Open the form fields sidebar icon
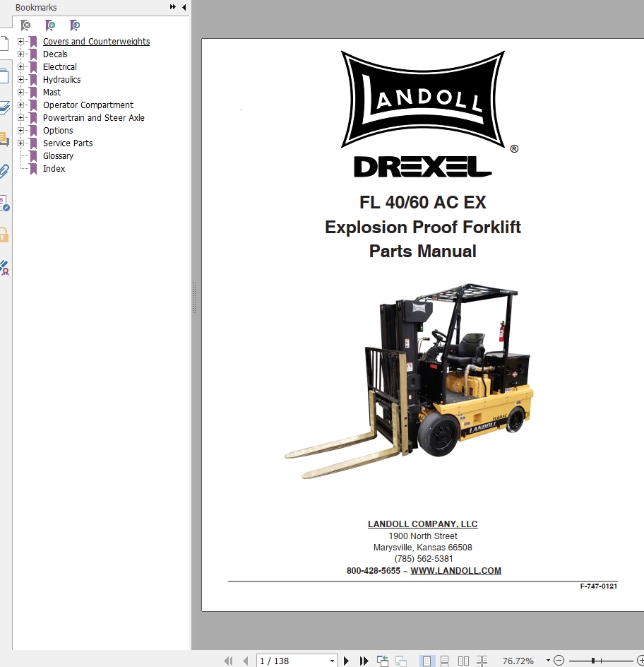644x667 pixels. click(x=4, y=203)
